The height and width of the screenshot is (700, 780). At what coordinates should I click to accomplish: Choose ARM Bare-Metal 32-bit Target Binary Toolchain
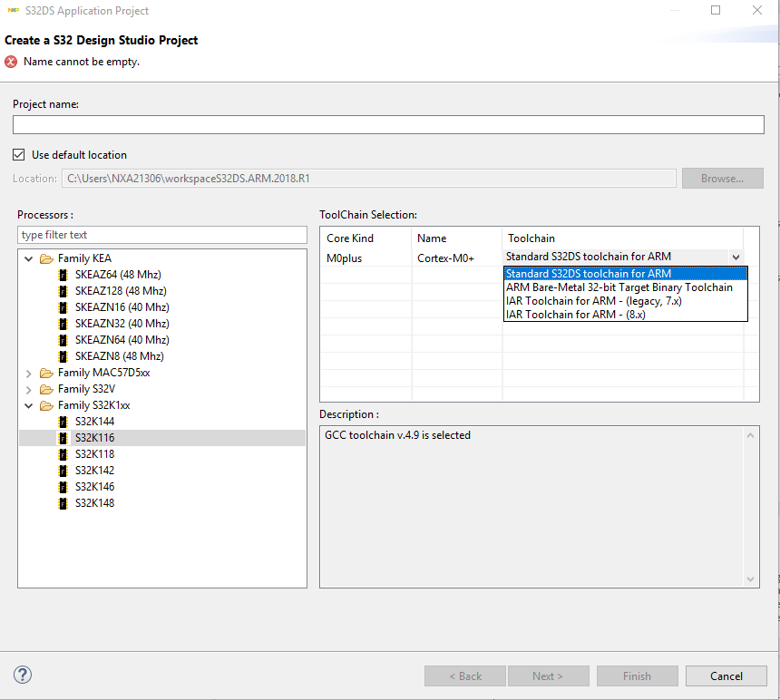pyautogui.click(x=626, y=287)
